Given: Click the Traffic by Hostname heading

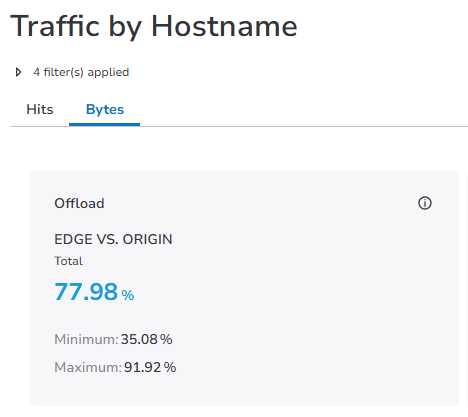Looking at the screenshot, I should tap(154, 26).
